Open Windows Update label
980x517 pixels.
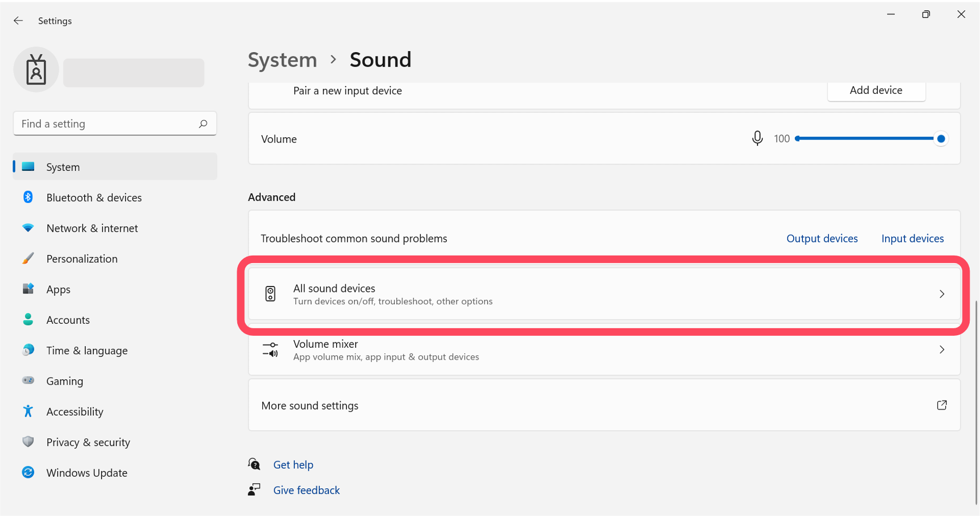87,473
